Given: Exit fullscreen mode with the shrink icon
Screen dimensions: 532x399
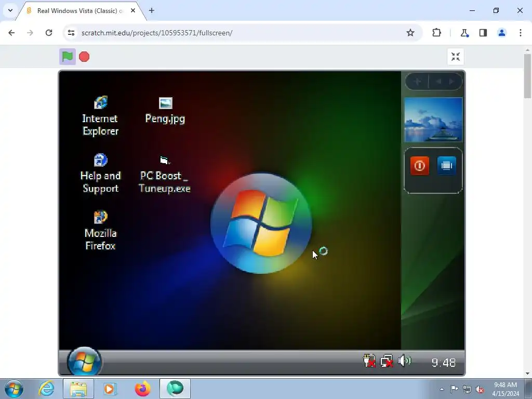Looking at the screenshot, I should [x=455, y=57].
